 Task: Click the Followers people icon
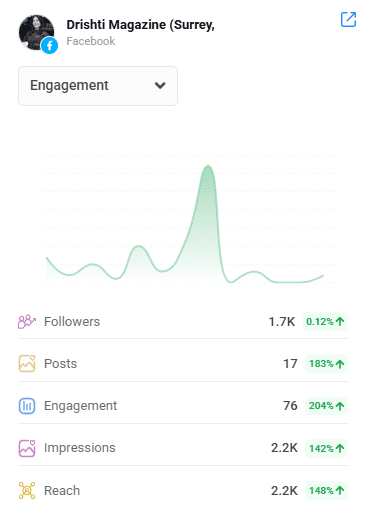(27, 322)
